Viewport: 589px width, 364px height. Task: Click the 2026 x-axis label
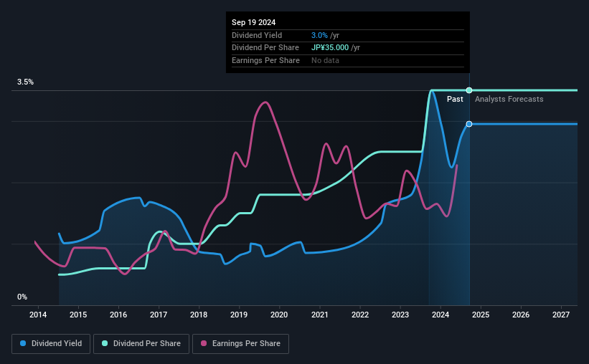pos(521,315)
